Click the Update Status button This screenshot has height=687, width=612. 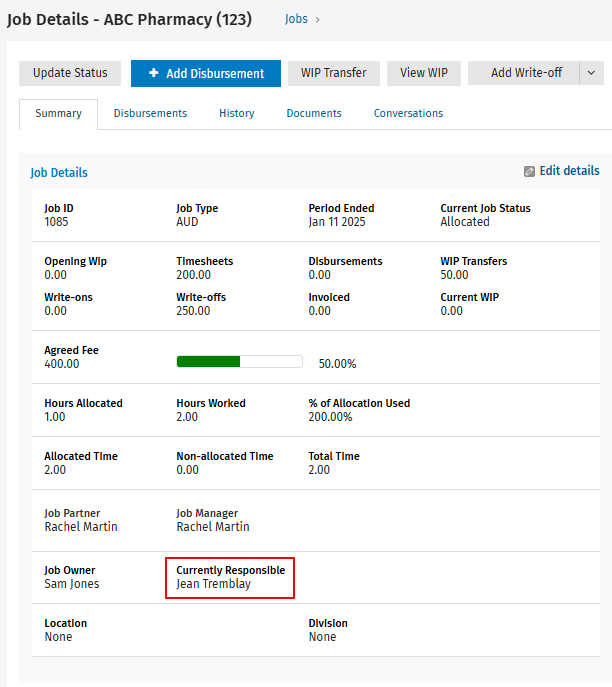click(x=70, y=73)
